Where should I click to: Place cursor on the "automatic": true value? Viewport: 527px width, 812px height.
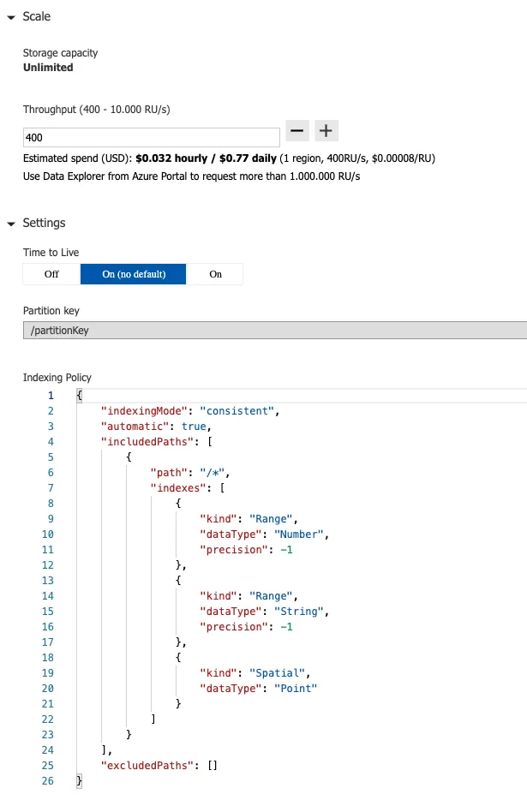tap(195, 427)
